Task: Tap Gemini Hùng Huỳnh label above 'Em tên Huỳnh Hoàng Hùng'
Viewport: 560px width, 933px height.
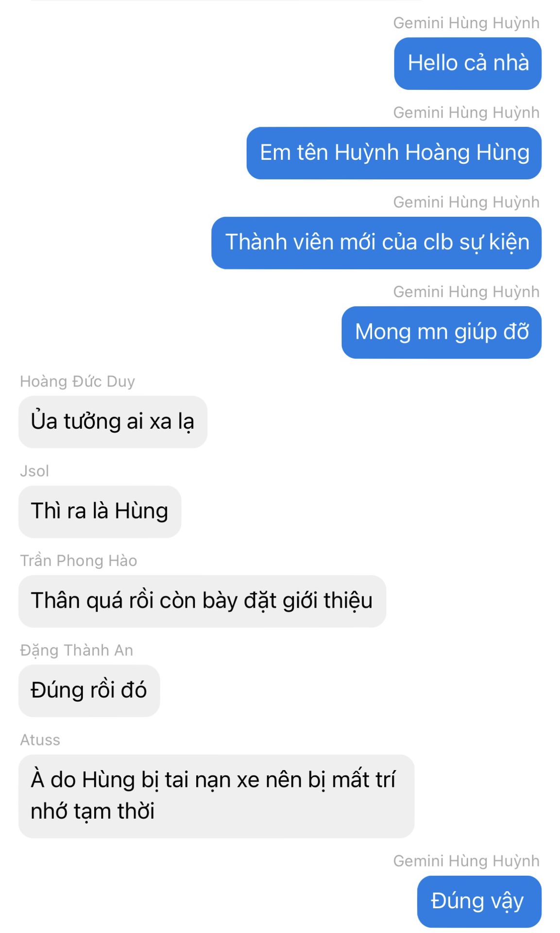Action: [x=466, y=113]
